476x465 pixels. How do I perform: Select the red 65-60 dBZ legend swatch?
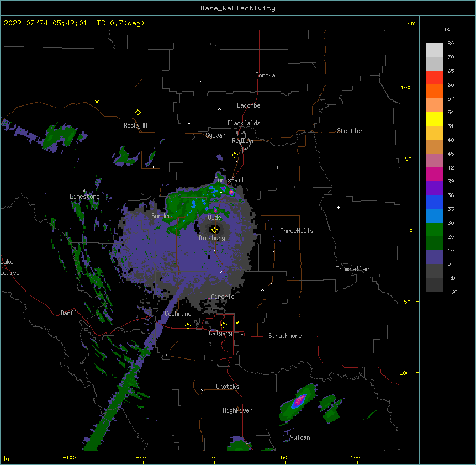point(434,78)
